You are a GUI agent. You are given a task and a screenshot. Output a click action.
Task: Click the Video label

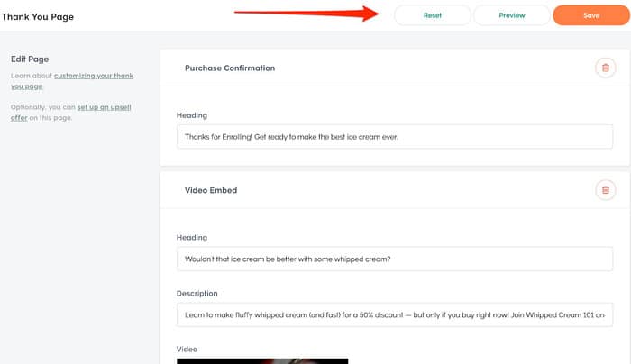coord(187,349)
